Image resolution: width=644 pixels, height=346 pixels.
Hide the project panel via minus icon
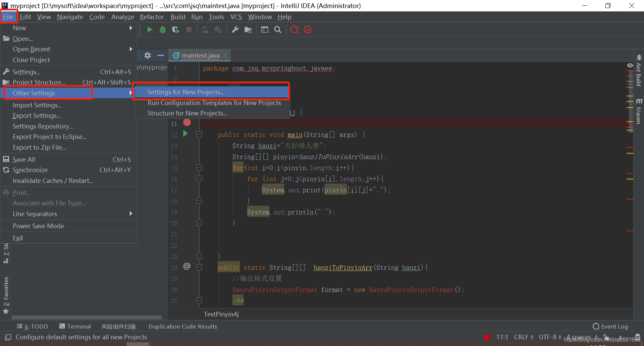(x=161, y=55)
